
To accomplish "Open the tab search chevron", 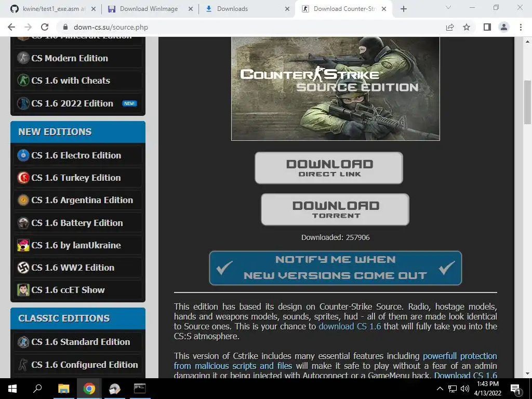I will click(448, 7).
